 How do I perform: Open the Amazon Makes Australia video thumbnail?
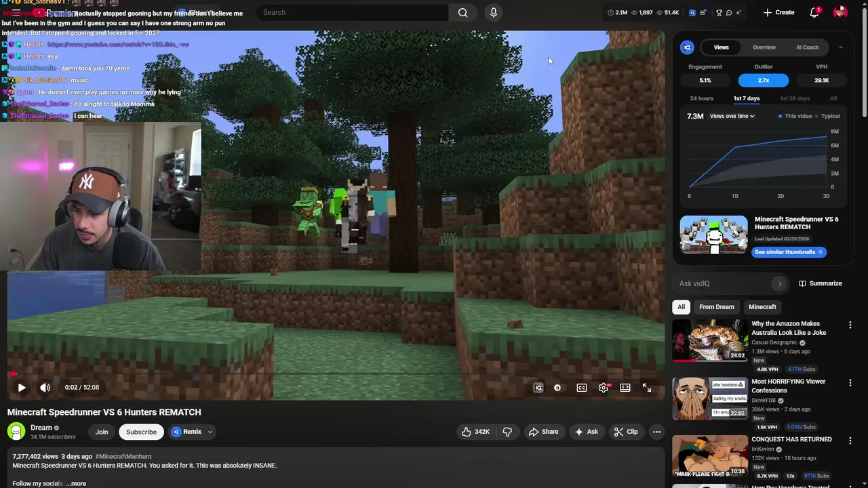[x=710, y=340]
